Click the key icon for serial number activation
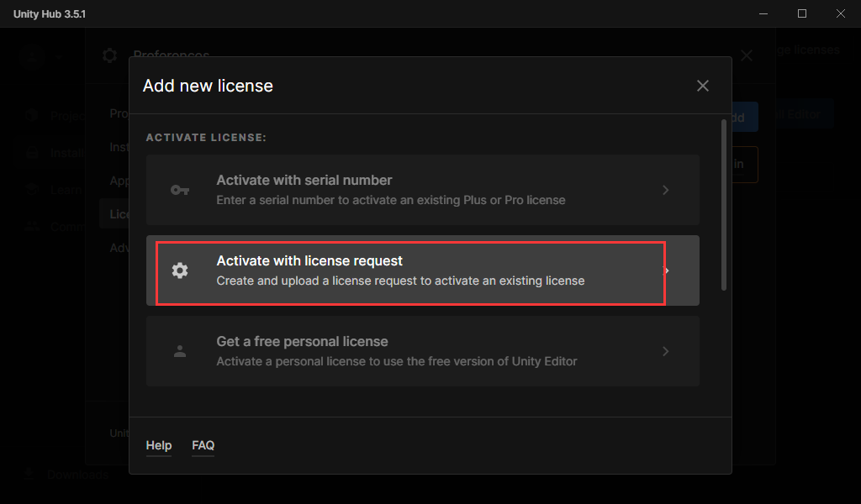Image resolution: width=861 pixels, height=504 pixels. click(x=179, y=190)
